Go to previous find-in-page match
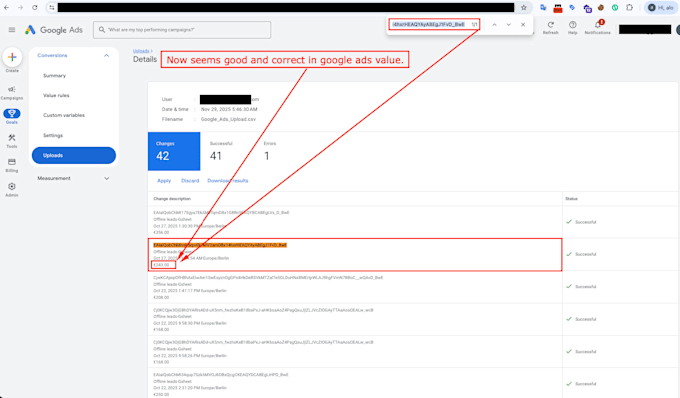 pos(494,25)
